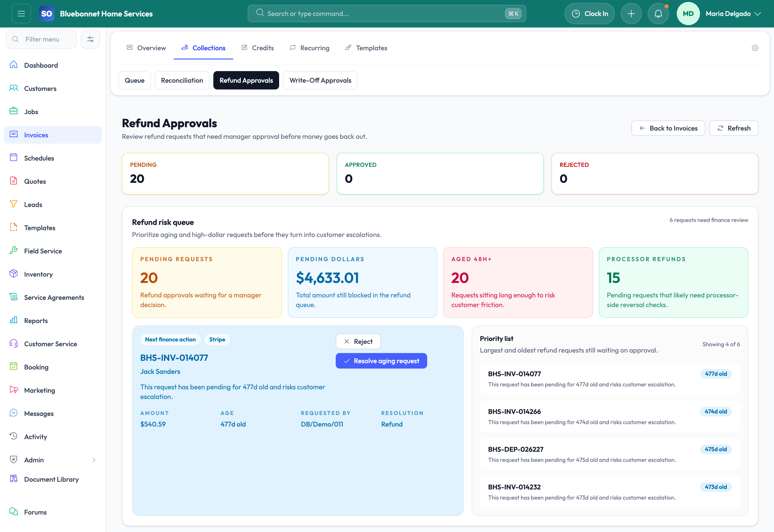Click the Rejected 0 summary card
This screenshot has height=532, width=774.
coord(655,174)
